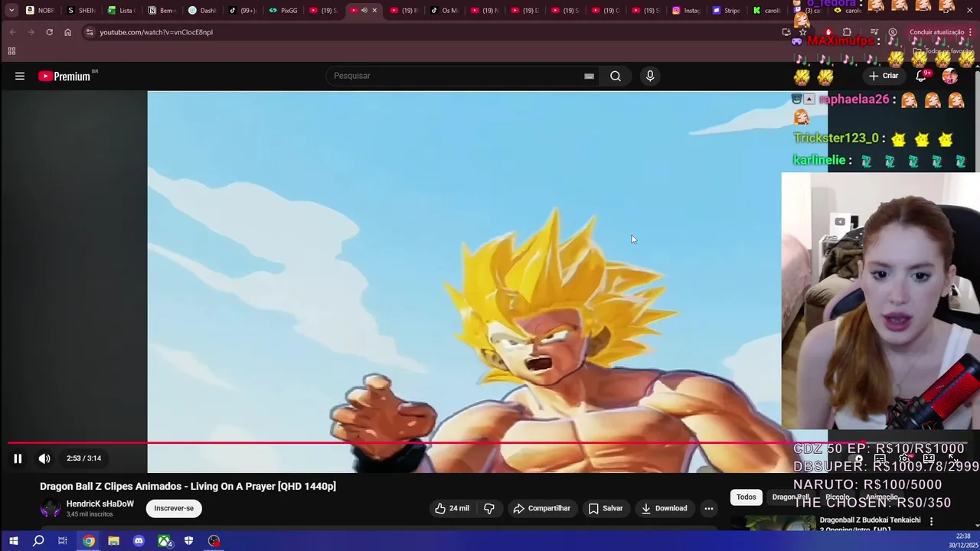The width and height of the screenshot is (980, 551).
Task: Open tab search chevron dropdown
Action: coord(11,10)
